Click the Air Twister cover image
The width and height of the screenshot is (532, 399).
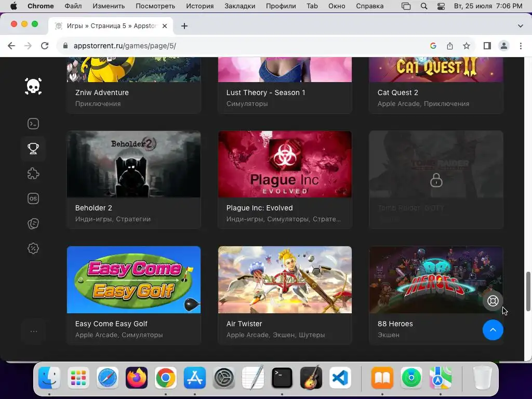coord(285,280)
